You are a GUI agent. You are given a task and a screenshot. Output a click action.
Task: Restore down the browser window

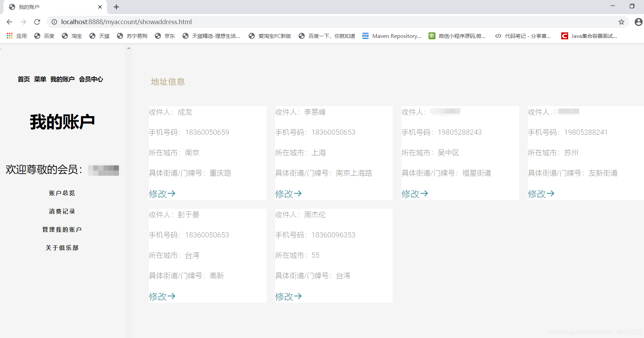point(632,6)
